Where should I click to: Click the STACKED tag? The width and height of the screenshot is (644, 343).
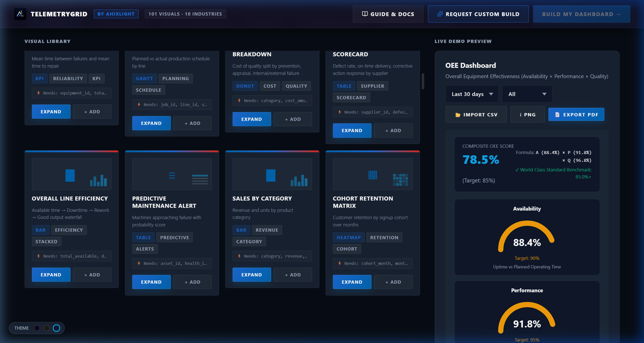[x=46, y=241]
